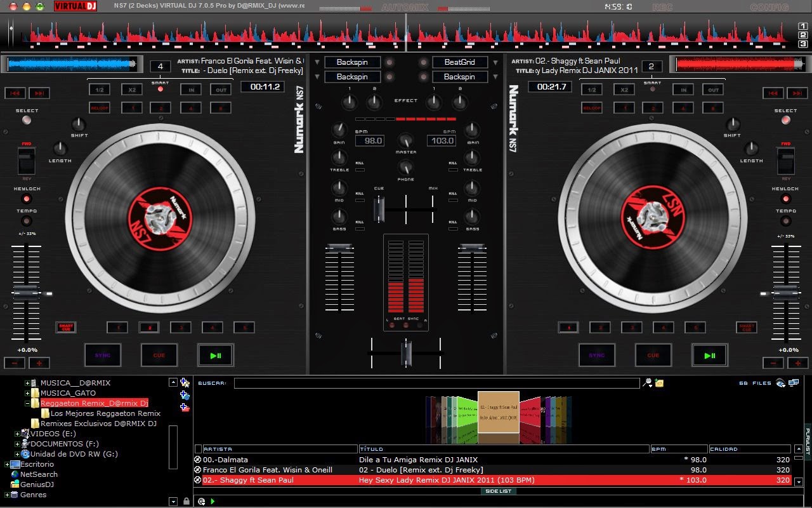Trigger RELOOP on the left deck

(100, 108)
